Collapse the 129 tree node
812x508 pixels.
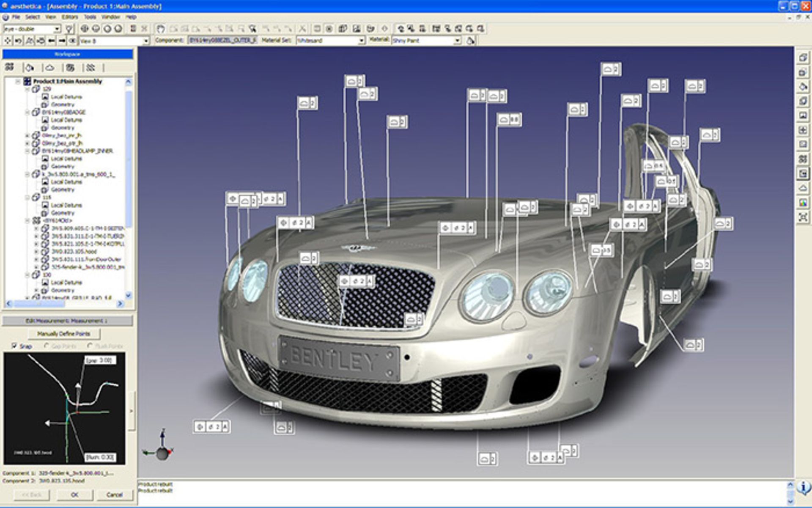click(27, 89)
